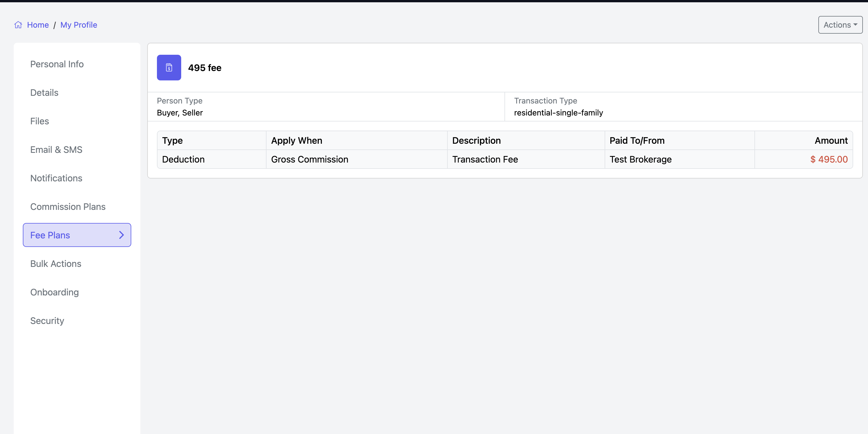Go to Notifications section
This screenshot has height=434, width=868.
click(x=56, y=178)
